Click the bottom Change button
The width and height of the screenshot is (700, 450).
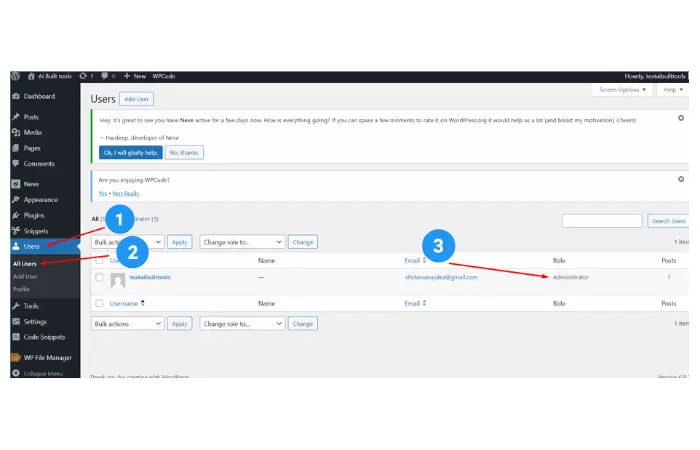point(303,324)
